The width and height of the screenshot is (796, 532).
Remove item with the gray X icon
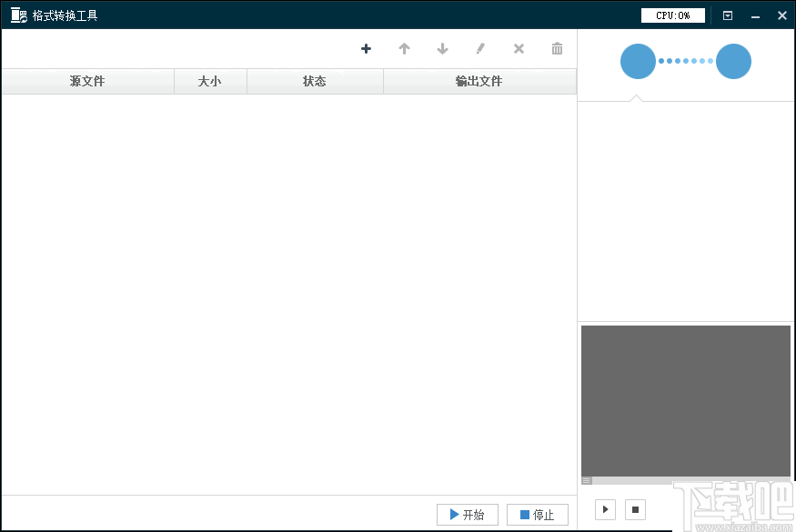(519, 49)
